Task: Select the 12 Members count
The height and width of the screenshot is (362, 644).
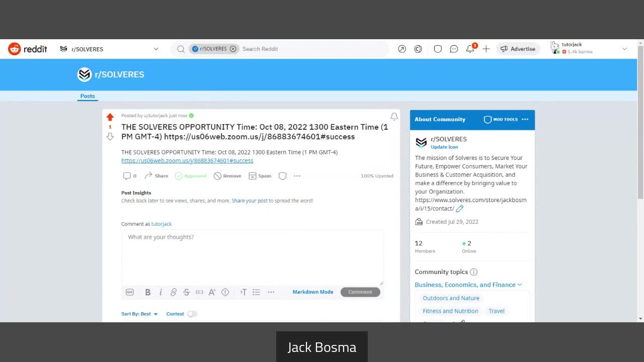Action: coord(425,246)
